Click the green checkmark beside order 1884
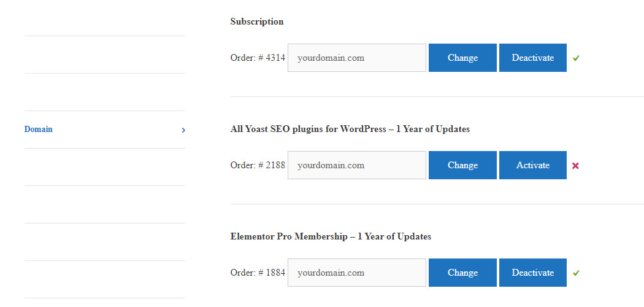The width and height of the screenshot is (644, 307). 576,273
